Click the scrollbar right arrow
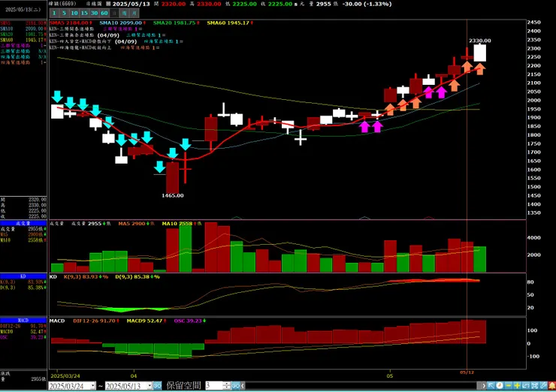This screenshot has width=556, height=392. (483, 386)
